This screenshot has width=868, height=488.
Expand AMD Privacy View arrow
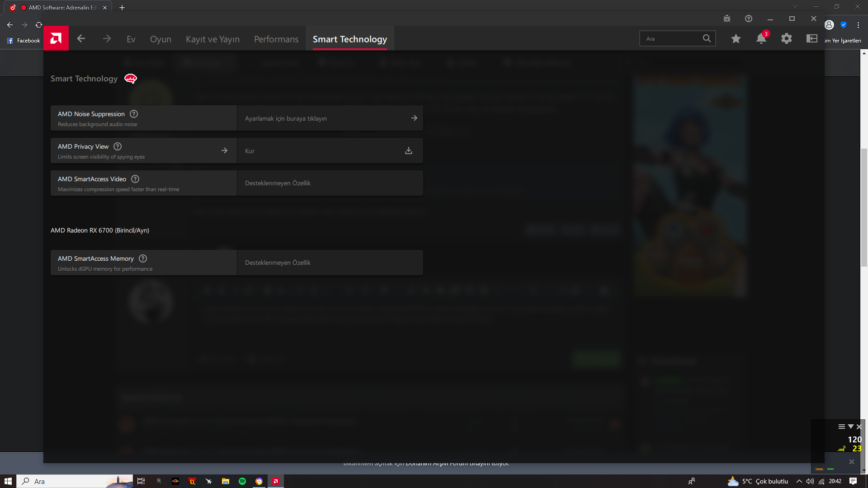pos(224,150)
